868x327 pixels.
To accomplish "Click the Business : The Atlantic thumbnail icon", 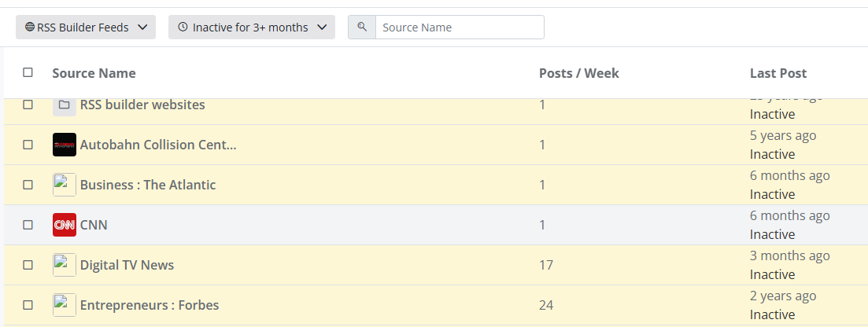I will (x=65, y=185).
